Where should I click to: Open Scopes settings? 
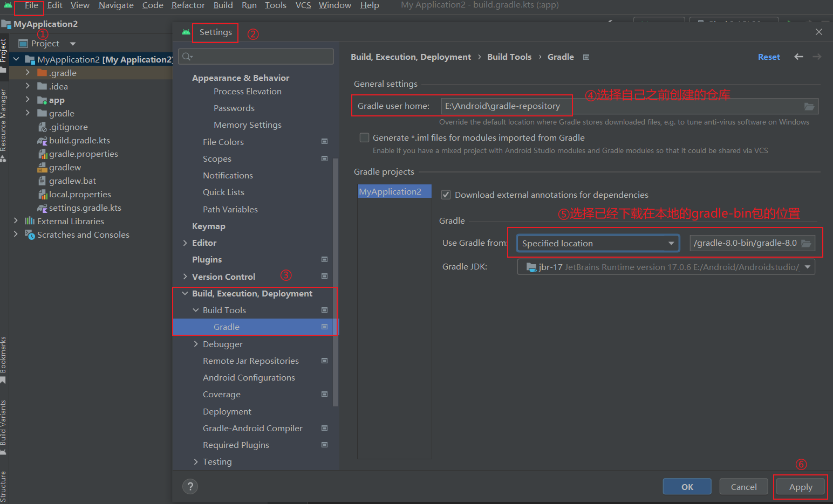[x=217, y=159]
